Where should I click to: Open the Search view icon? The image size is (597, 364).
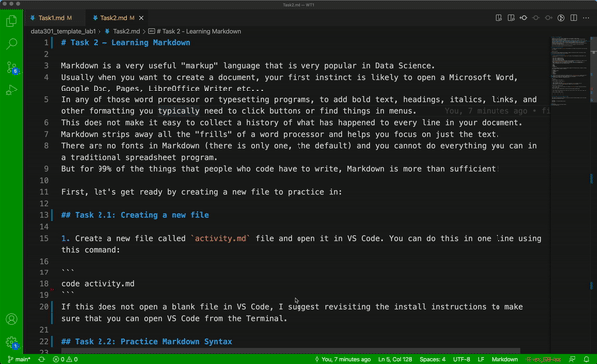pos(11,44)
